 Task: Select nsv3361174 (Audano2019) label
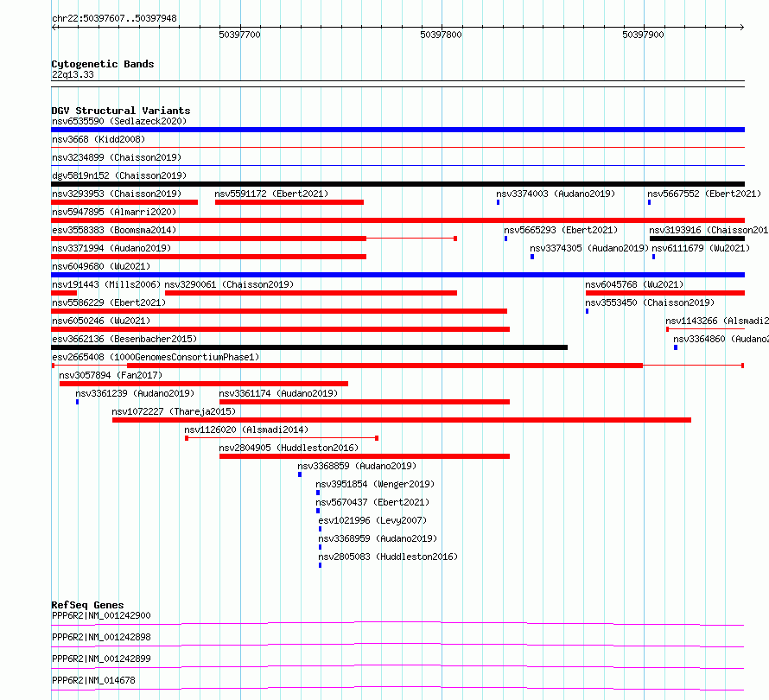pyautogui.click(x=278, y=393)
